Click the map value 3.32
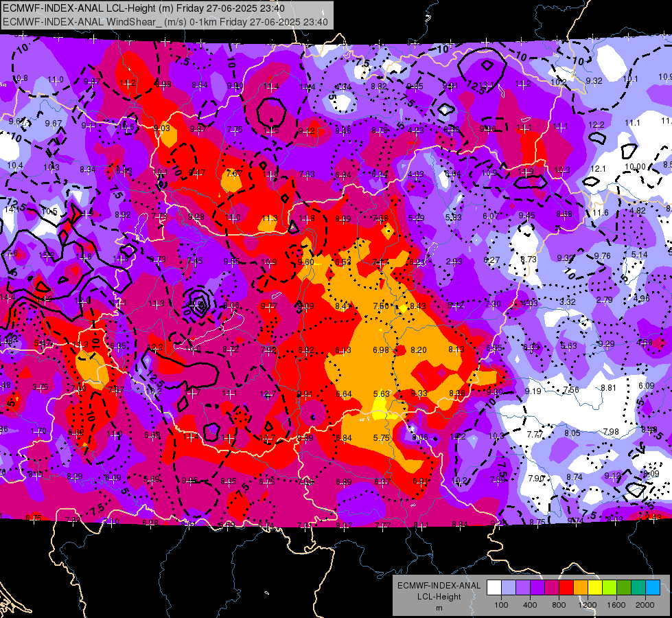Viewport: 672px width, 618px height. [x=567, y=302]
